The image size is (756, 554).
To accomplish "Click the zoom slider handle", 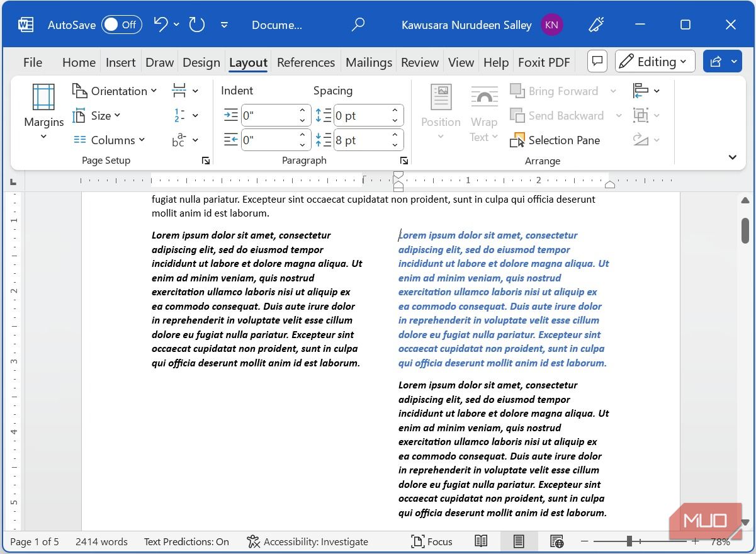I will pyautogui.click(x=629, y=541).
